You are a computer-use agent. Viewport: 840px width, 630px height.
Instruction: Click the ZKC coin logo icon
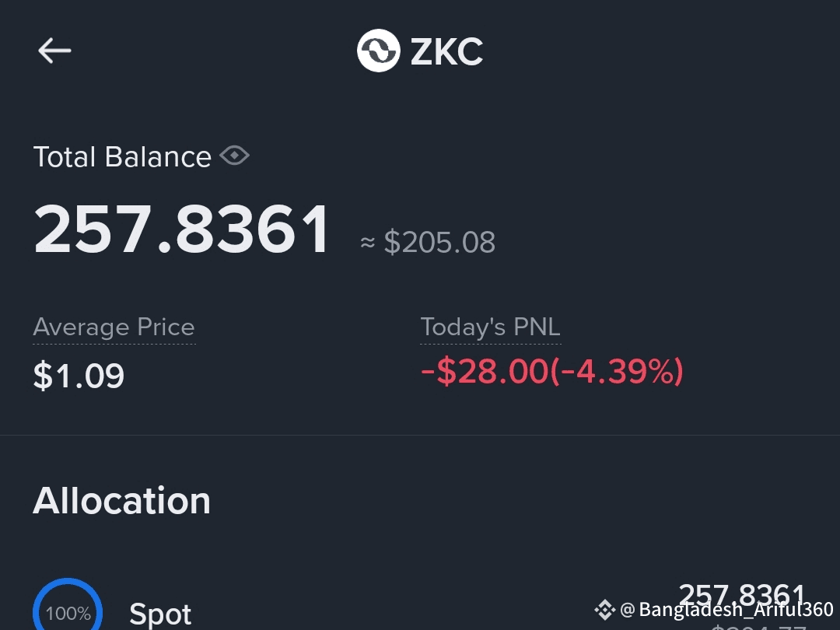click(378, 51)
